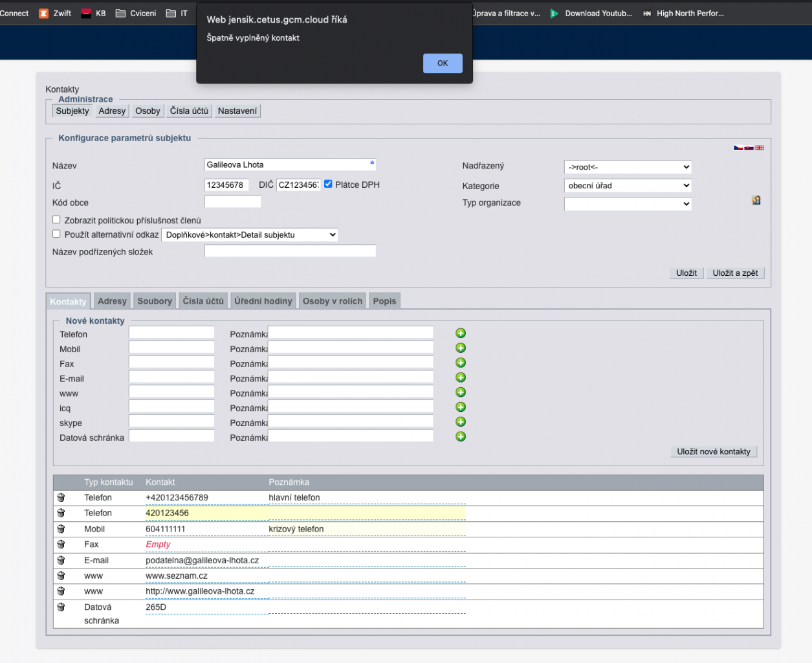Open Čísla účtů in the Administrace menu

coord(189,111)
